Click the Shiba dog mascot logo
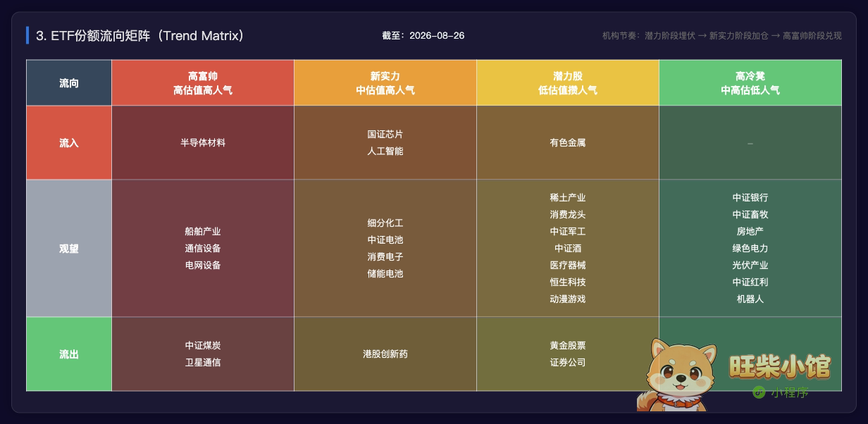 pos(677,375)
